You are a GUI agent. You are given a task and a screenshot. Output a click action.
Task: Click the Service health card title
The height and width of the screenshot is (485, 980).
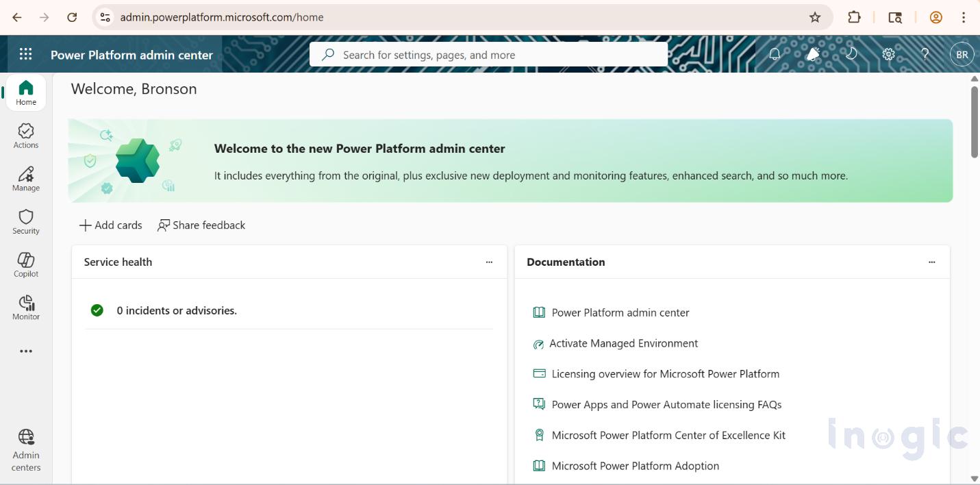[x=118, y=262]
